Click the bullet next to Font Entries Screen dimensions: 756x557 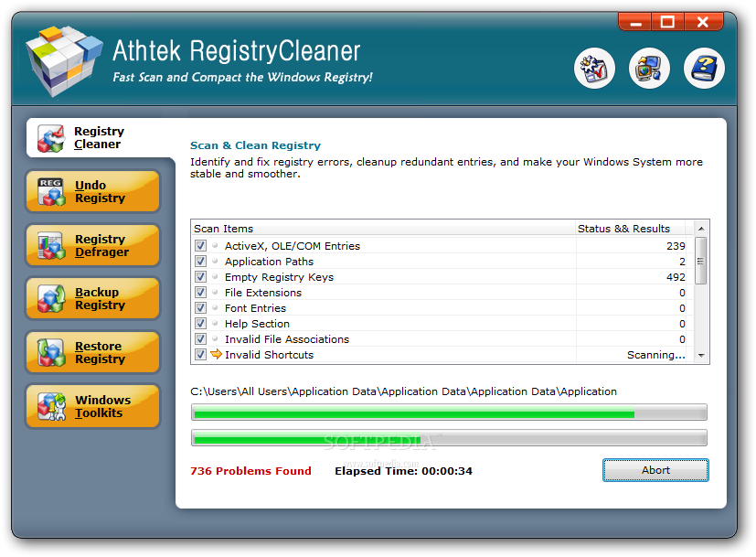pyautogui.click(x=215, y=307)
